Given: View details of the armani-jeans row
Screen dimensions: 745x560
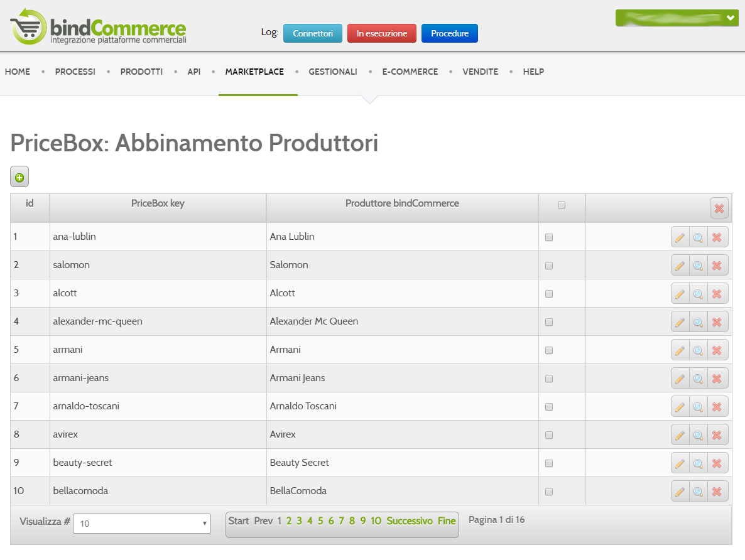Looking at the screenshot, I should point(698,378).
